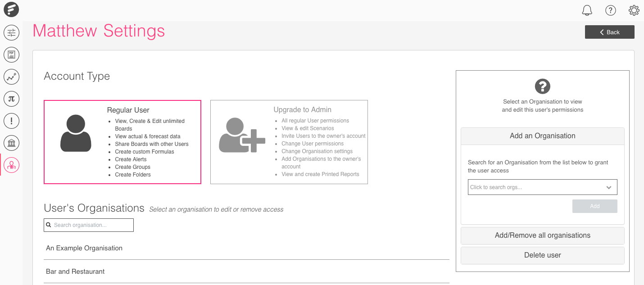
Task: Click 'Share Boards with other Users' item
Action: [x=152, y=144]
